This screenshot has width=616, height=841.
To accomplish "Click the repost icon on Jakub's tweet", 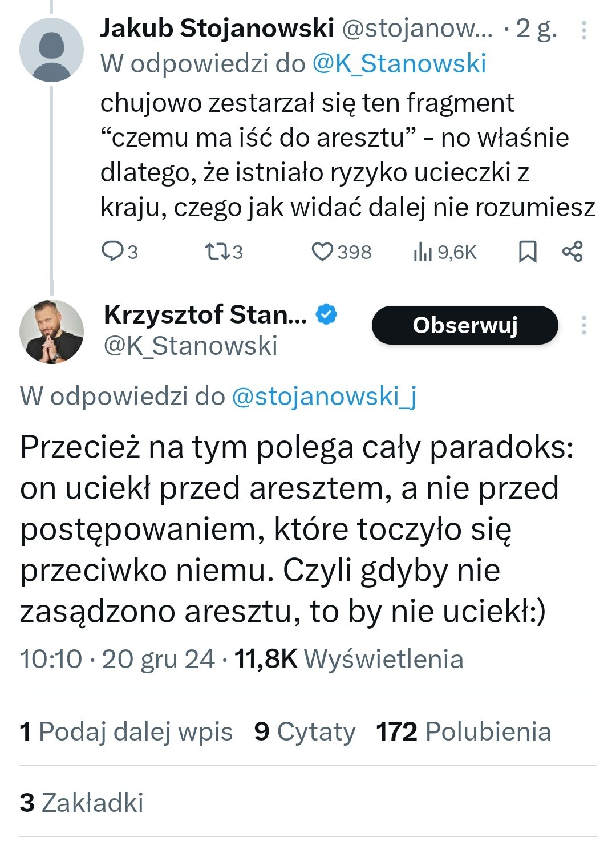I will tap(215, 252).
